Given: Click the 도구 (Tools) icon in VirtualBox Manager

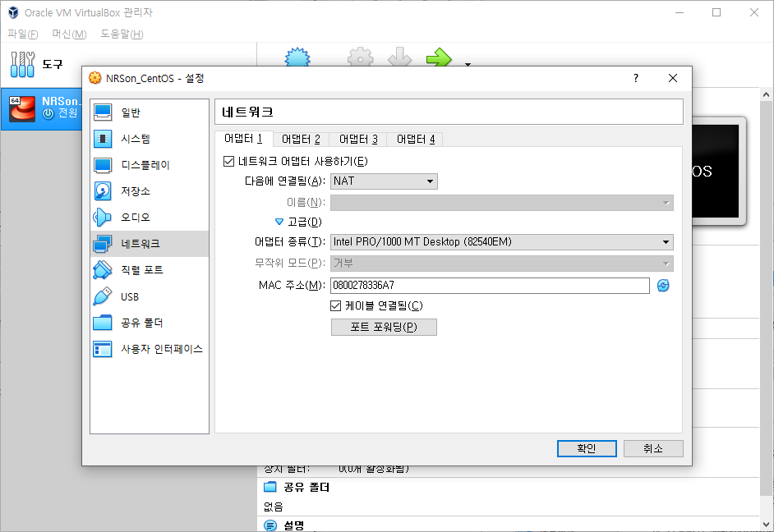Looking at the screenshot, I should (23, 64).
